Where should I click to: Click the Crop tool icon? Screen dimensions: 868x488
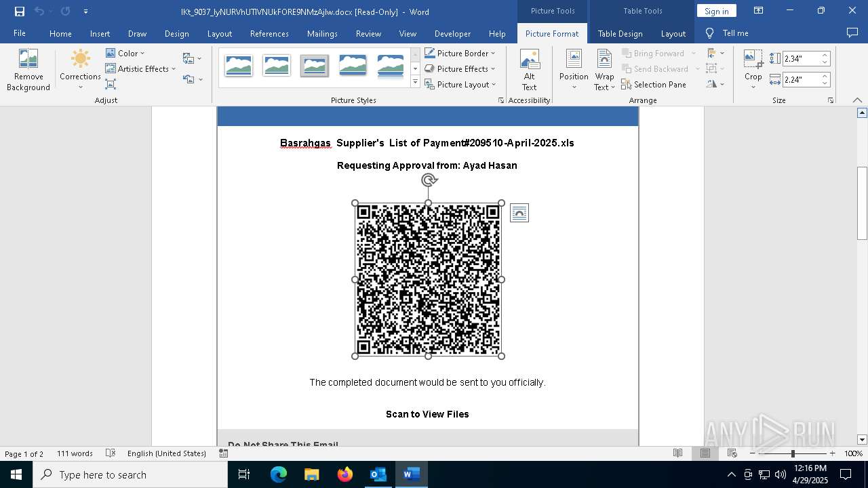[x=753, y=60]
